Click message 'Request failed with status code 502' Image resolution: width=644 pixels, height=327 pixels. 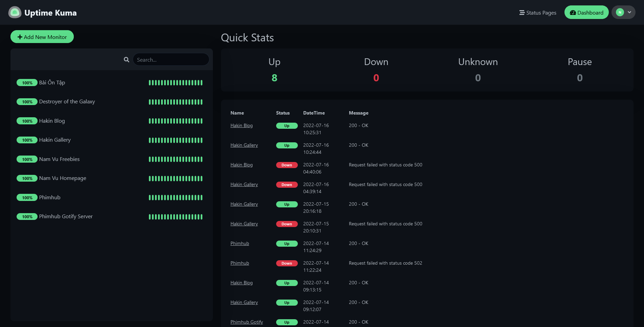[x=385, y=263]
